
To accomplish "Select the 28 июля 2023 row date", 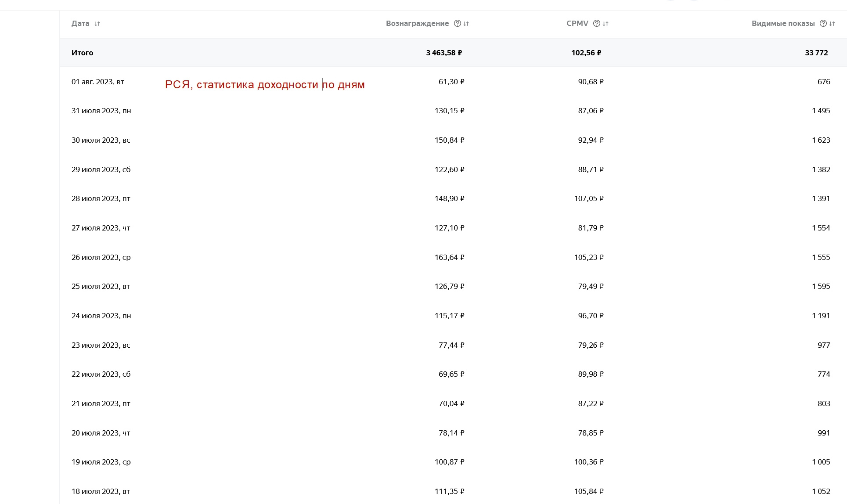I will 101,199.
